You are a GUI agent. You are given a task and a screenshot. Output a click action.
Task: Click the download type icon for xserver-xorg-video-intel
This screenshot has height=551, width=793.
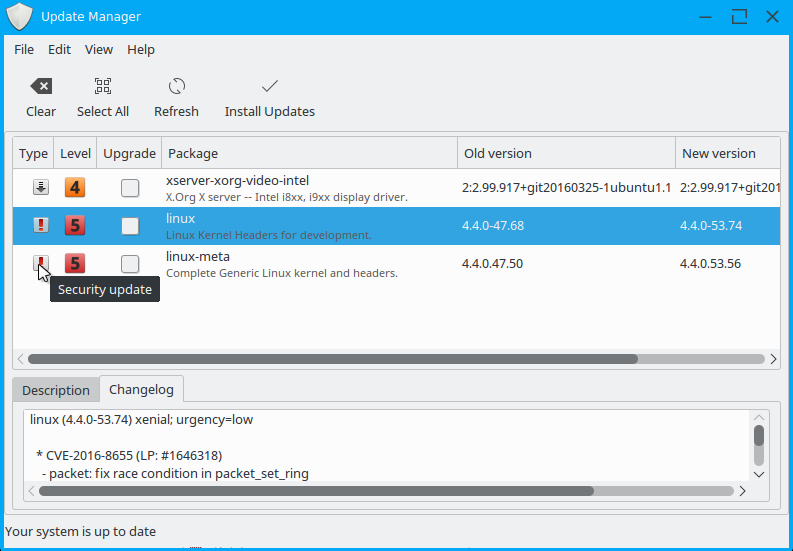click(41, 187)
